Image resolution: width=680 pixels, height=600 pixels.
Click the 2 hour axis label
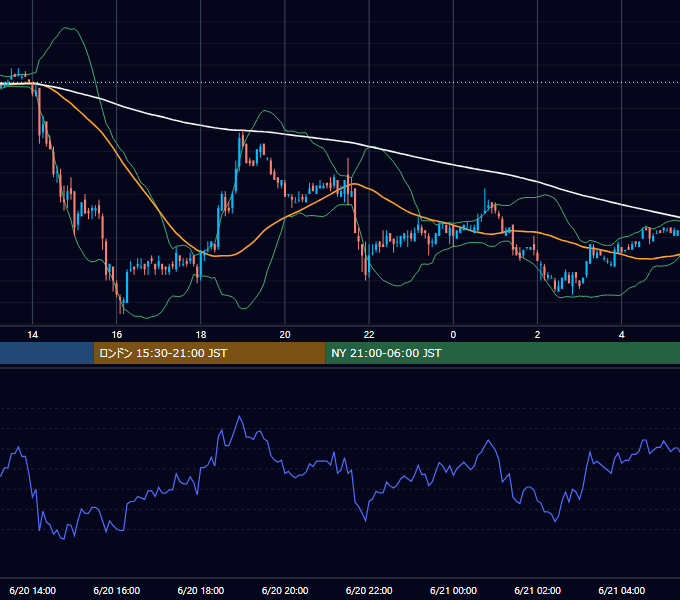pyautogui.click(x=537, y=335)
